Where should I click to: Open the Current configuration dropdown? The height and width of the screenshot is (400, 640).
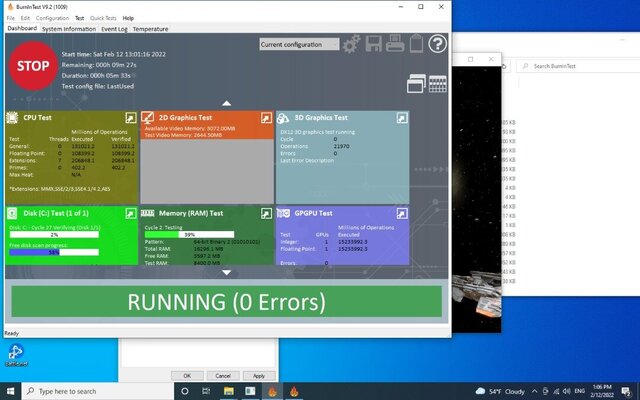click(299, 44)
